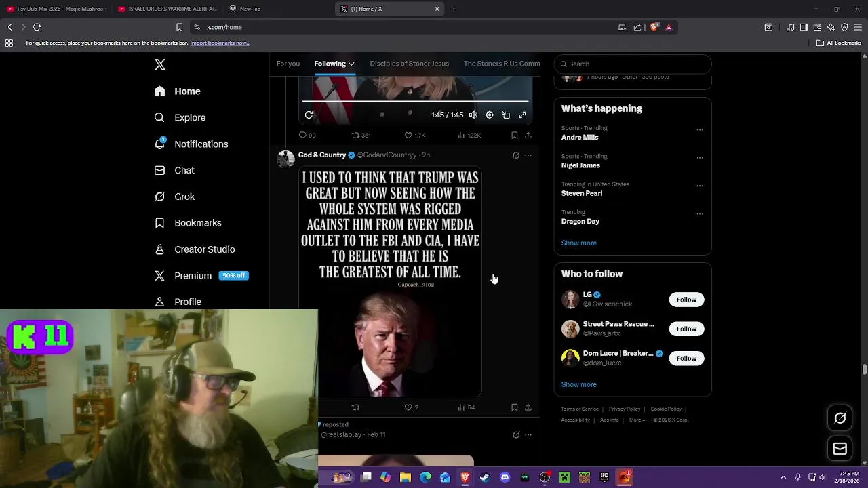Ask Grok about God & Country post

click(516, 155)
